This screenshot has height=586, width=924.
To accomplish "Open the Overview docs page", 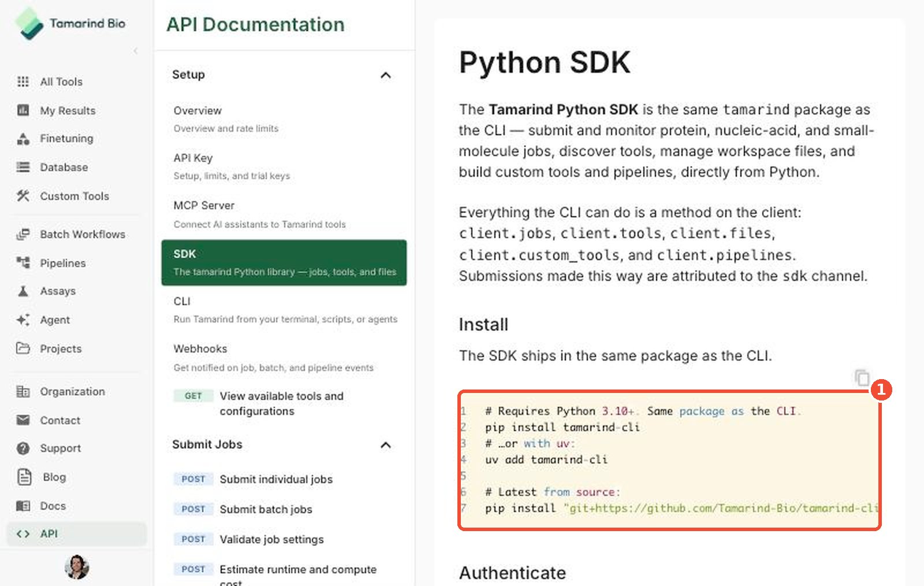I will 284,118.
